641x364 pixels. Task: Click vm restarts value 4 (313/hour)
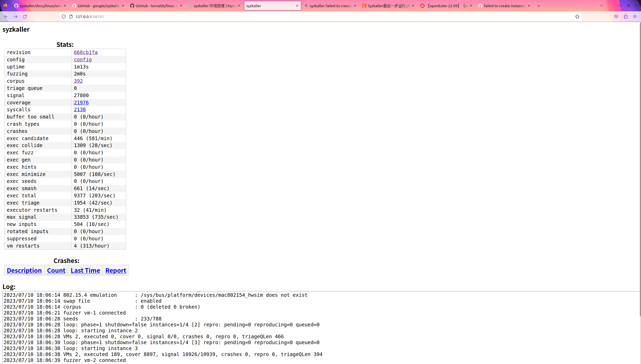pos(92,246)
